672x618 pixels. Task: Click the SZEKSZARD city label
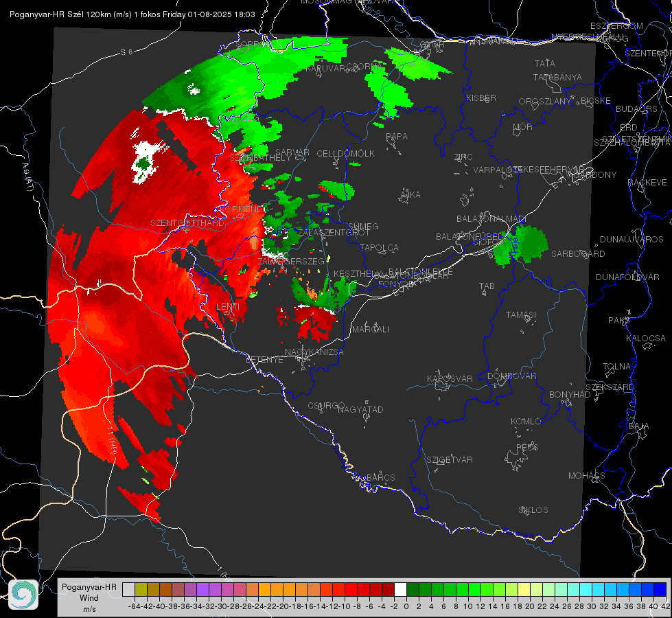pos(610,387)
